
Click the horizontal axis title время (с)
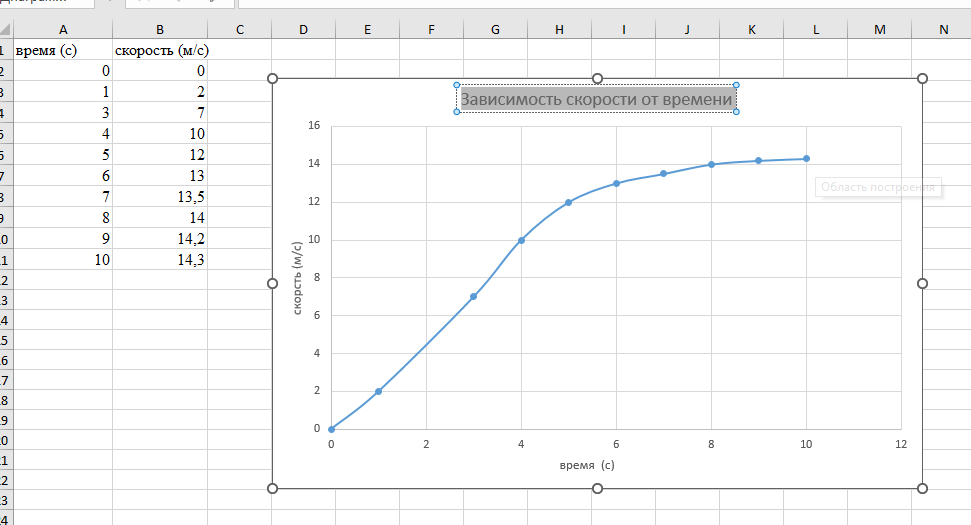[586, 465]
